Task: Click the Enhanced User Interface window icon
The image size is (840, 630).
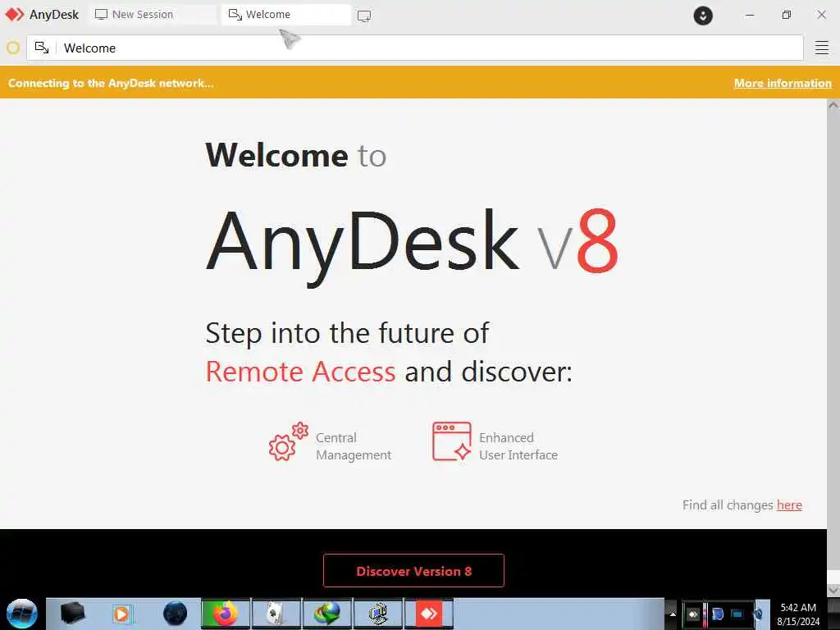Action: [452, 441]
